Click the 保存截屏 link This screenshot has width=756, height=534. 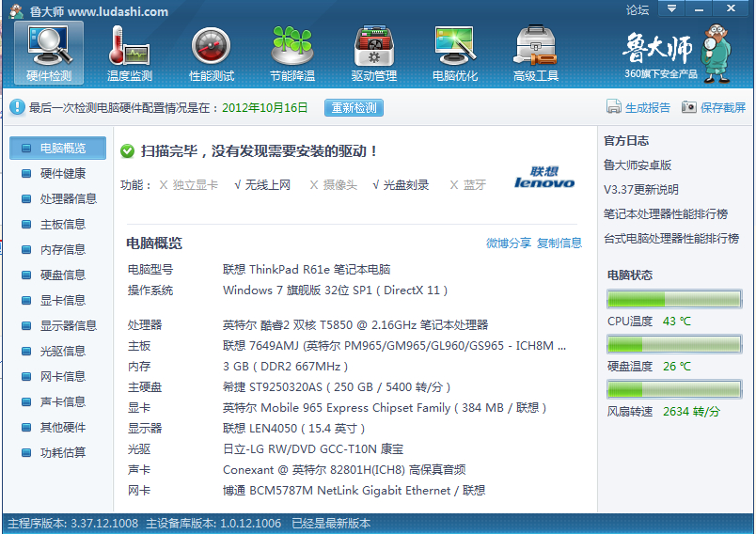[x=723, y=107]
